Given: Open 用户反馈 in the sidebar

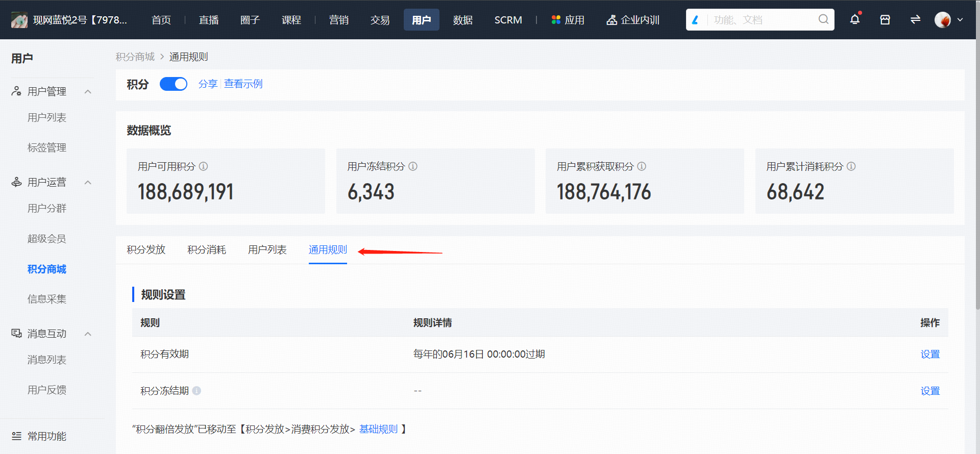Looking at the screenshot, I should [x=47, y=390].
